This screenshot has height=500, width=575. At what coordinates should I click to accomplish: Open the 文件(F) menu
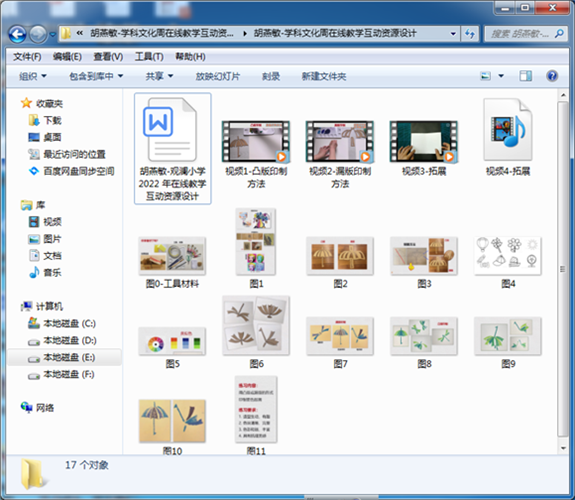(x=27, y=57)
